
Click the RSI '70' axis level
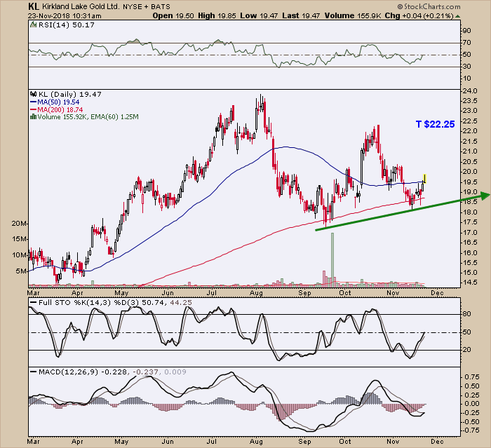pyautogui.click(x=467, y=43)
